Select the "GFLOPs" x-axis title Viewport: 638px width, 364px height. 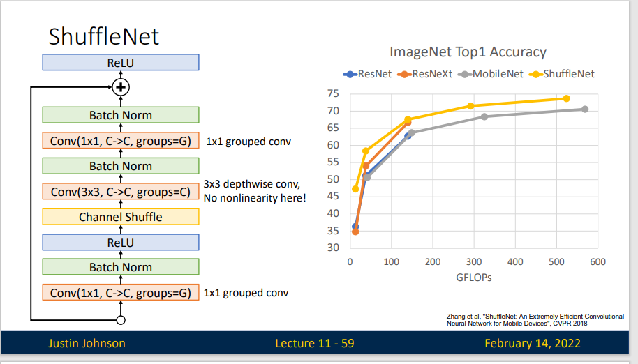click(x=474, y=278)
